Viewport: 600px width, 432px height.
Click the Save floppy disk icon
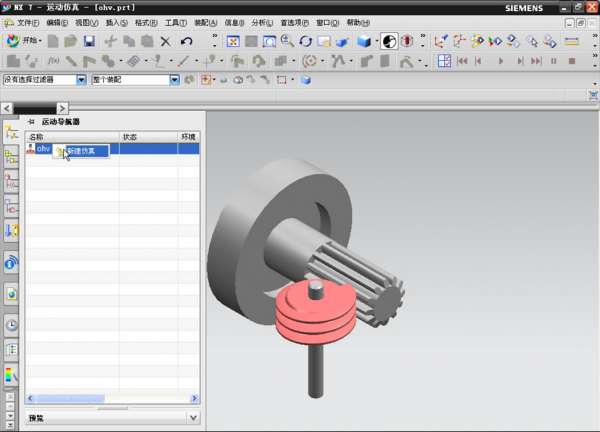[89, 41]
